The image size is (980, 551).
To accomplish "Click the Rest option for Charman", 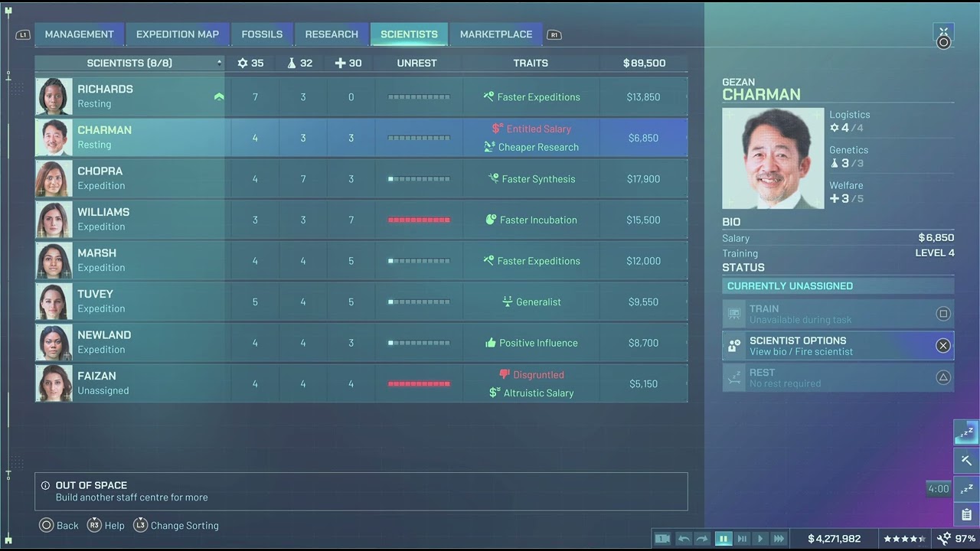I will [838, 377].
